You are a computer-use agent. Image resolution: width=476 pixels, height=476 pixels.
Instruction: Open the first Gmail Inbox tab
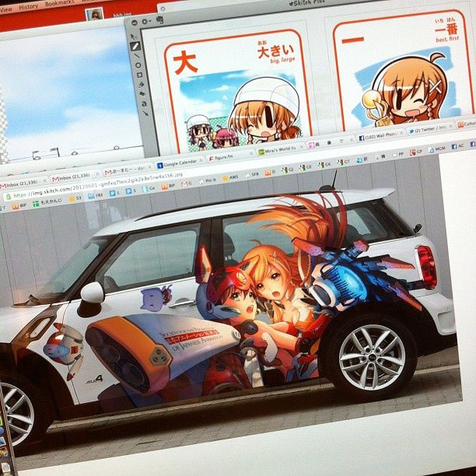click(x=17, y=185)
